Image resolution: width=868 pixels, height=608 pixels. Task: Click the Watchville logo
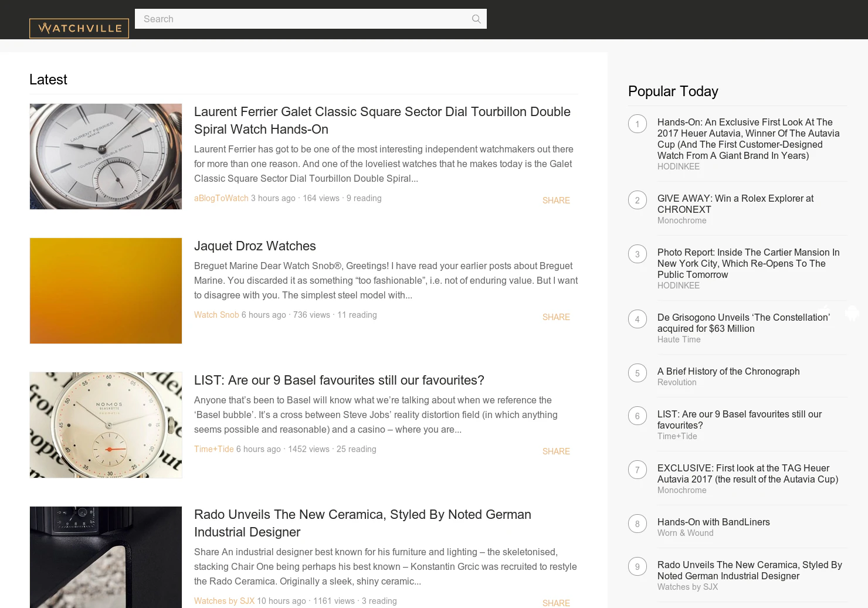tap(79, 28)
